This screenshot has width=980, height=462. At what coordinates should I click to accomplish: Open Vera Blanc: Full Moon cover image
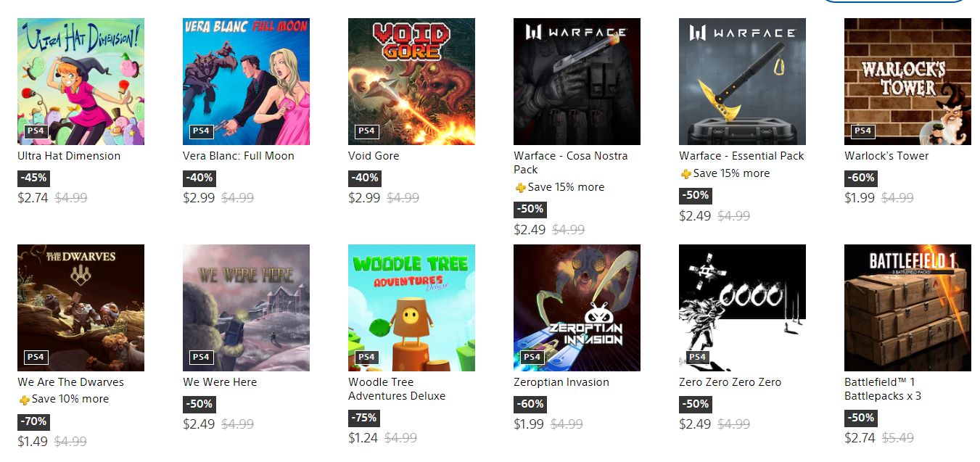tap(246, 81)
